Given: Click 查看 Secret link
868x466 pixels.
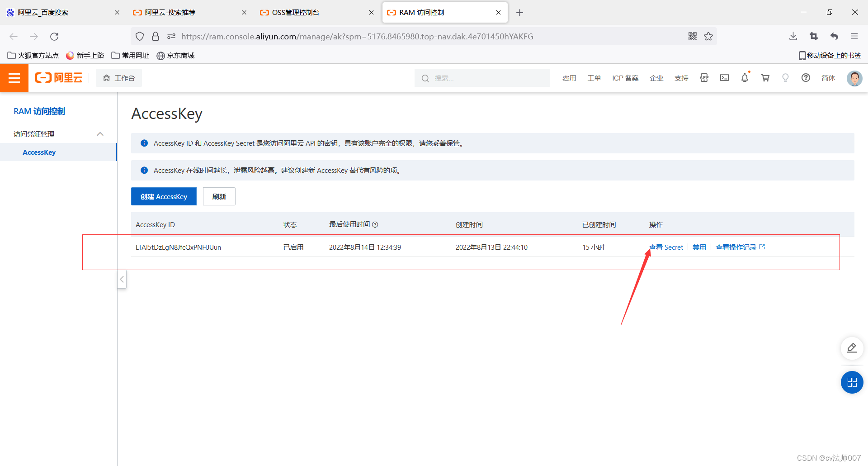Looking at the screenshot, I should [x=666, y=247].
